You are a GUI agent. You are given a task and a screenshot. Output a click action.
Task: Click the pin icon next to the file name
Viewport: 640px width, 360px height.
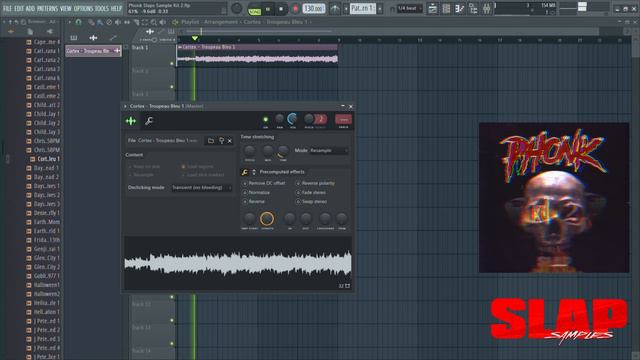[221, 141]
